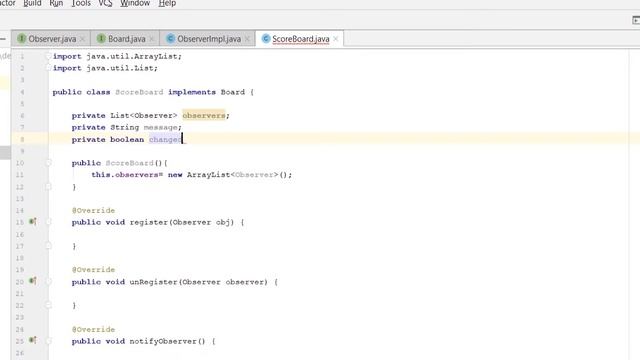The image size is (640, 360).
Task: Click the java.util.ArrayList import line
Action: pyautogui.click(x=117, y=56)
